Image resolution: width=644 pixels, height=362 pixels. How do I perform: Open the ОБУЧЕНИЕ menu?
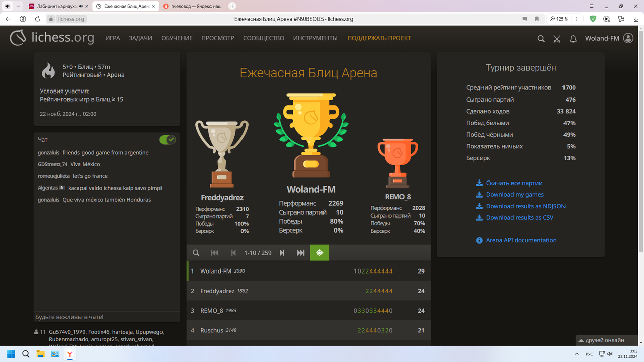[x=177, y=38]
